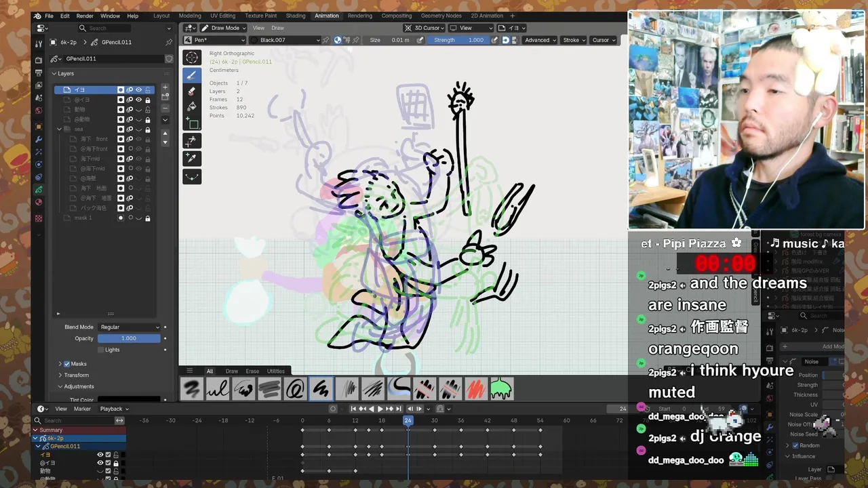Toggle the Random checkbox in right panel
Image resolution: width=868 pixels, height=488 pixels.
pyautogui.click(x=795, y=445)
